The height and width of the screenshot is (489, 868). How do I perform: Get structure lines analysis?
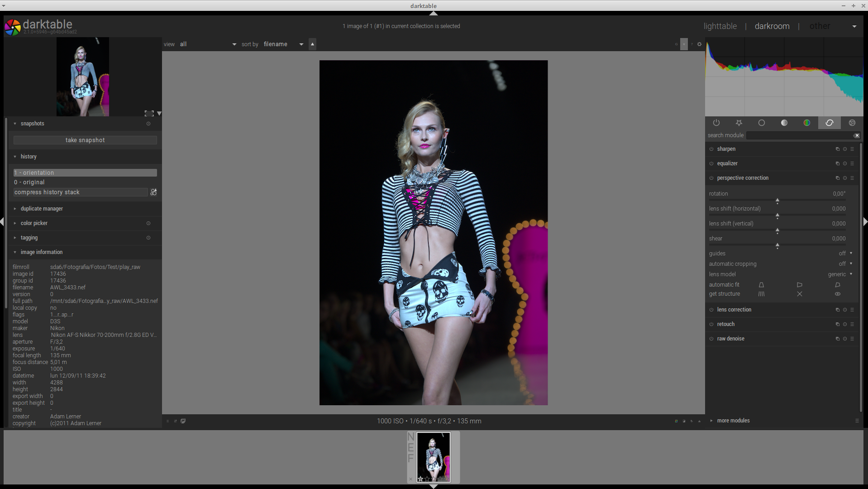click(761, 294)
